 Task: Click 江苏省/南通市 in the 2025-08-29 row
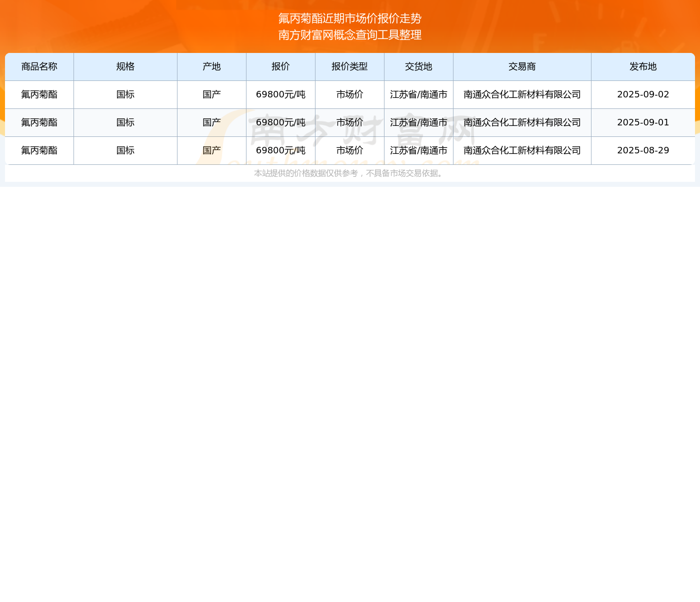click(419, 150)
